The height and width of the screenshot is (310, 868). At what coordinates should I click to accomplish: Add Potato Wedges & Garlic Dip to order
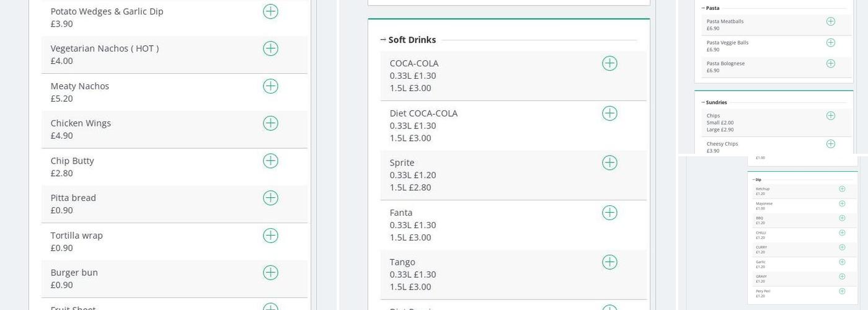pos(270,12)
